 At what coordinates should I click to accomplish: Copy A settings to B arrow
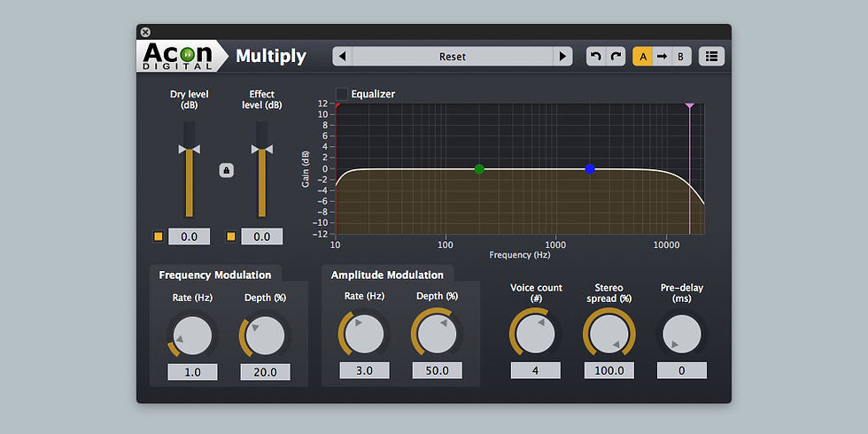pos(663,57)
